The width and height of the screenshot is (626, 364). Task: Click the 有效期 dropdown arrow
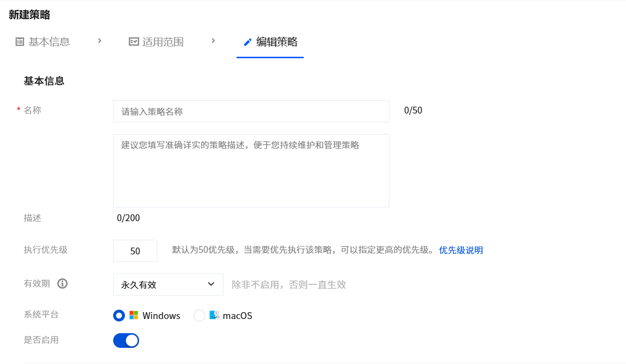(211, 284)
